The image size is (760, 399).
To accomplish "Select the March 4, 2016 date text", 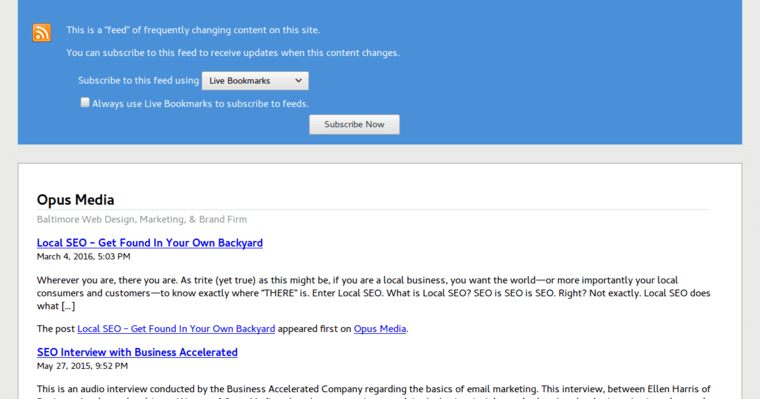I will (83, 256).
